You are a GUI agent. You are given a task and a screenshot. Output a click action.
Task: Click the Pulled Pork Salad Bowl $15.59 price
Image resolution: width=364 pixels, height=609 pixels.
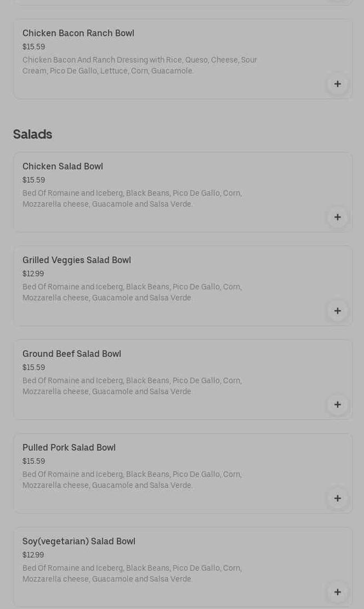coord(34,461)
